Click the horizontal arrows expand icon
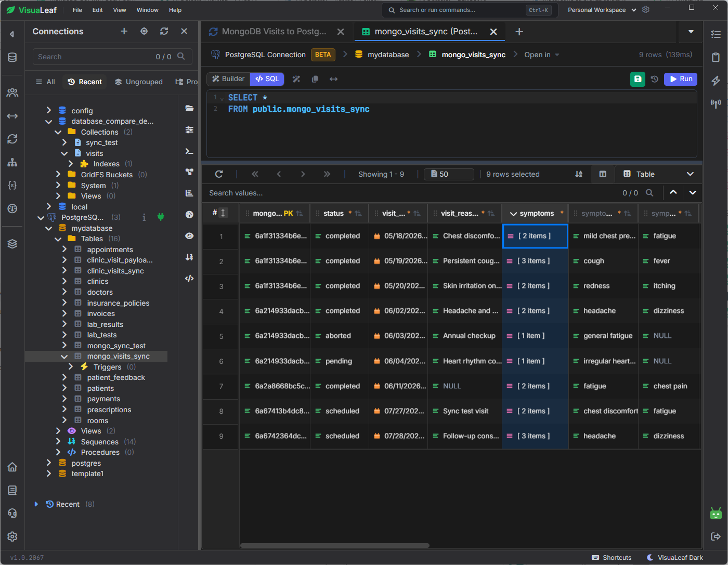 334,79
